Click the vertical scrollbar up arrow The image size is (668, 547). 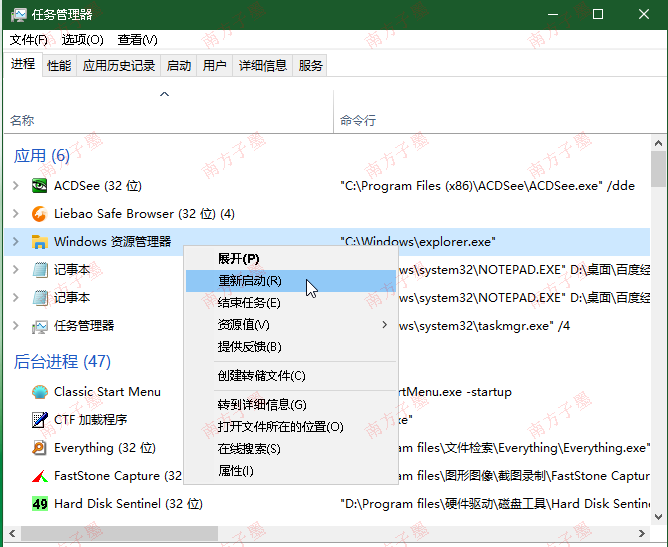click(x=659, y=143)
